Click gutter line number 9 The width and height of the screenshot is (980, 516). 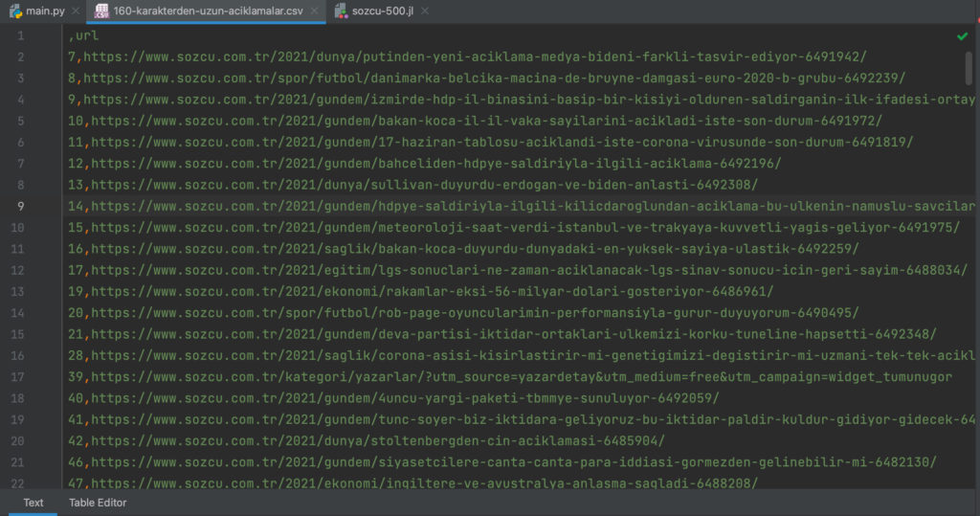tap(21, 206)
